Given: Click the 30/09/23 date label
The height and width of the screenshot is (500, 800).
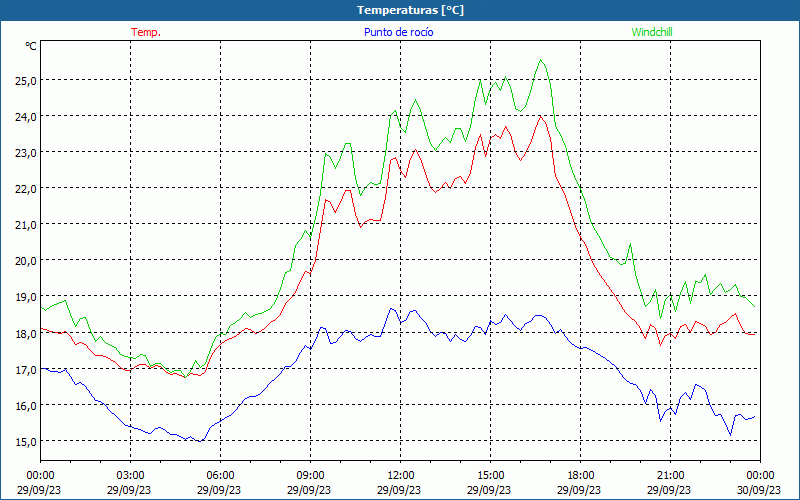Looking at the screenshot, I should [x=759, y=490].
